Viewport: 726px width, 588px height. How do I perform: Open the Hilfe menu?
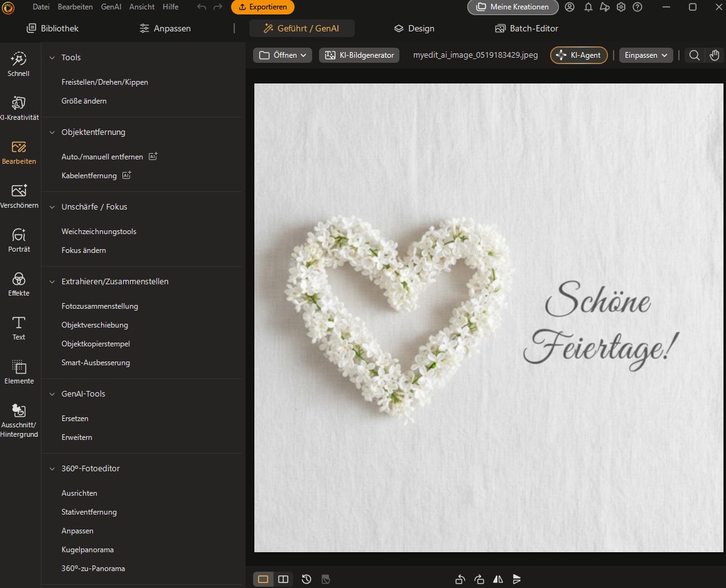pyautogui.click(x=170, y=7)
